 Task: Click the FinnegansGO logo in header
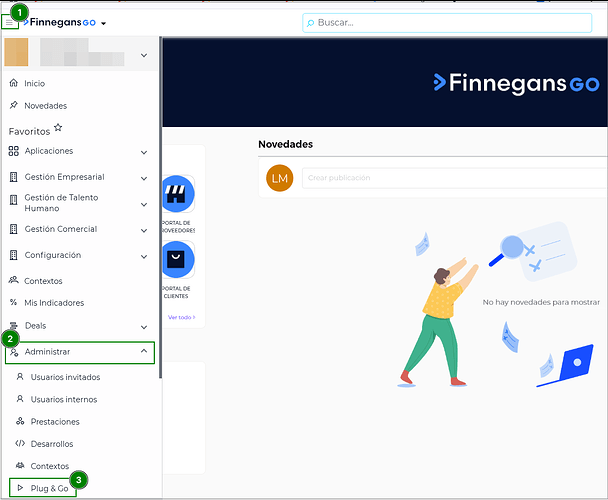point(59,22)
